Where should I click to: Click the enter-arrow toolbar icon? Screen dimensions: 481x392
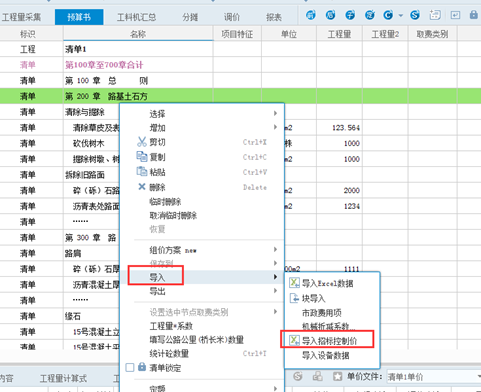click(455, 15)
